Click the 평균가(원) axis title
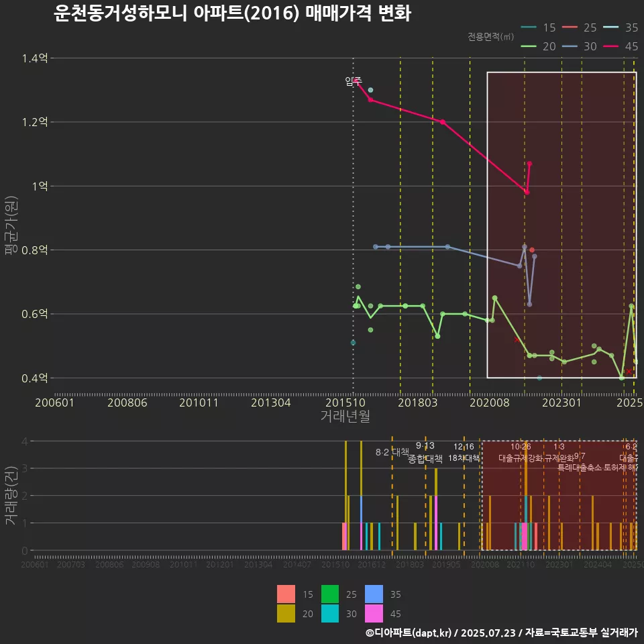The height and width of the screenshot is (644, 644). (11, 225)
